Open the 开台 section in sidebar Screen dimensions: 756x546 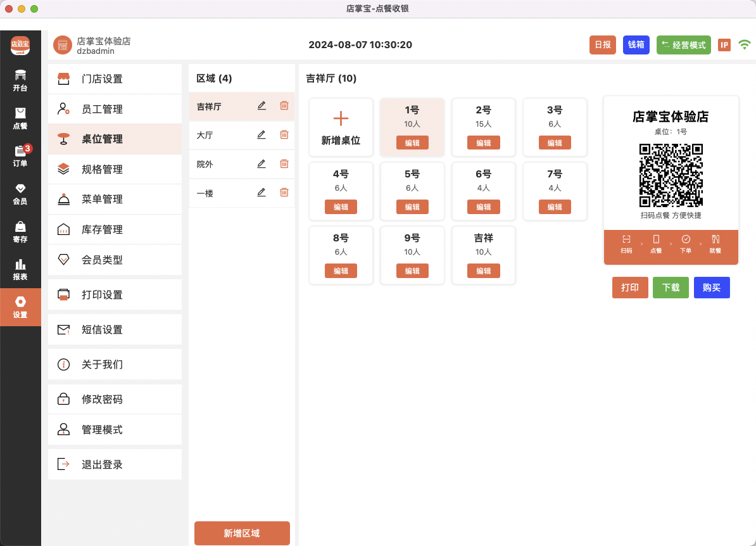20,80
